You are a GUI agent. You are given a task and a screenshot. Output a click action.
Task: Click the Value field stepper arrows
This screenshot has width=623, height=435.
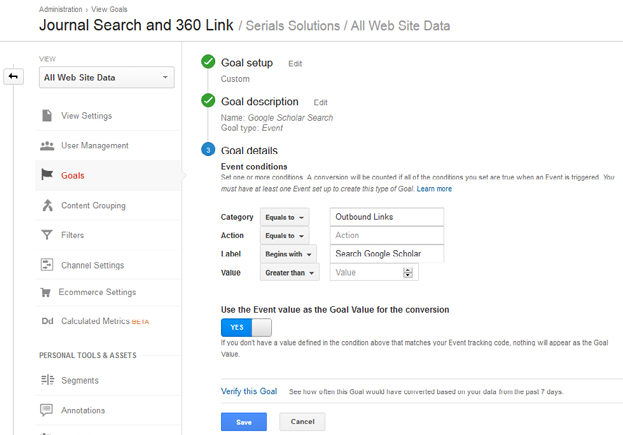(408, 272)
